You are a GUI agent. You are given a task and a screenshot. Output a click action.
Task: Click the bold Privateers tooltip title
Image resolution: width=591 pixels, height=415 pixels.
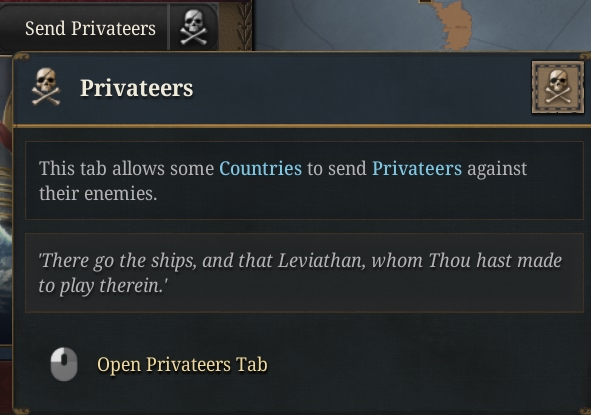point(136,88)
